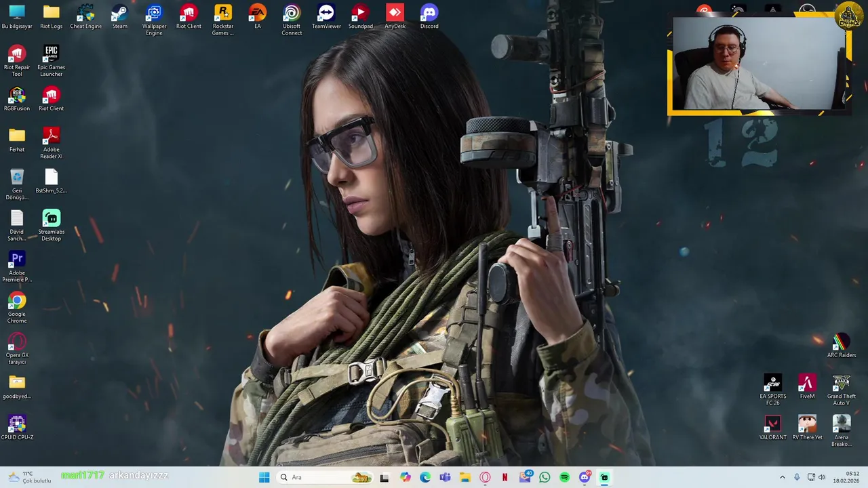Open the Soundpad desktop icon
This screenshot has width=868, height=488.
pos(360,17)
